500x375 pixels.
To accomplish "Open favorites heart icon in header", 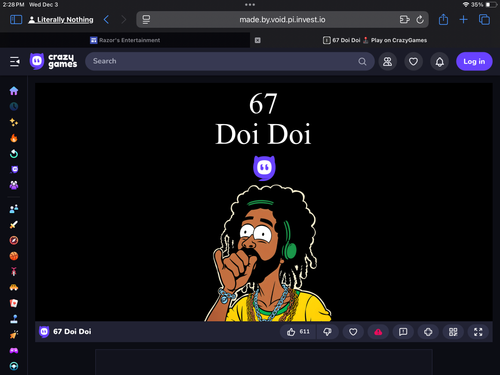I will pyautogui.click(x=413, y=61).
